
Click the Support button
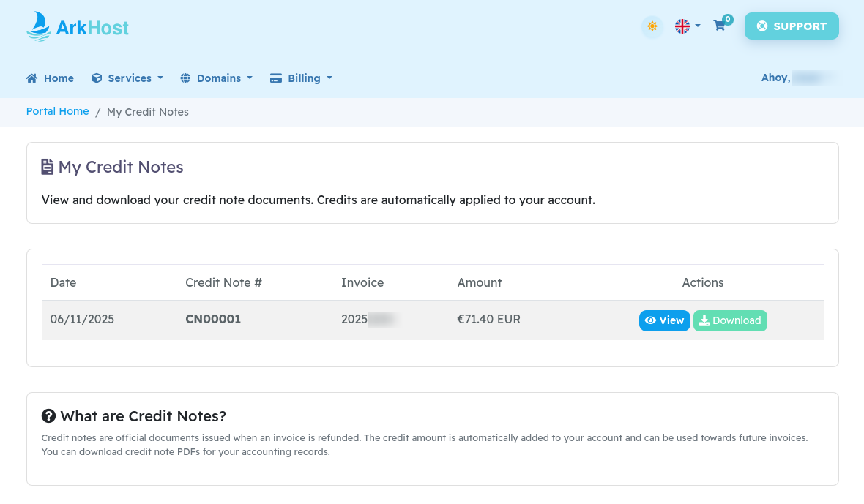[x=792, y=26]
